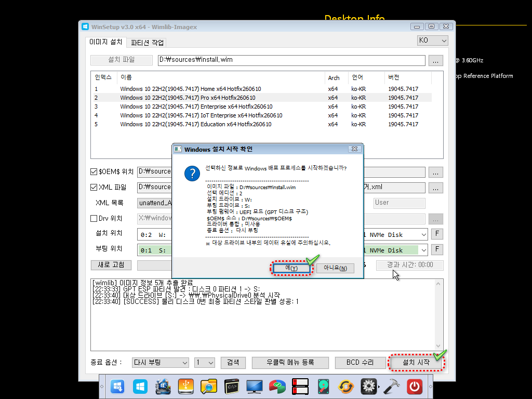Image resolution: width=532 pixels, height=399 pixels.
Task: Switch to the 파티션 작업 tab
Action: [147, 43]
